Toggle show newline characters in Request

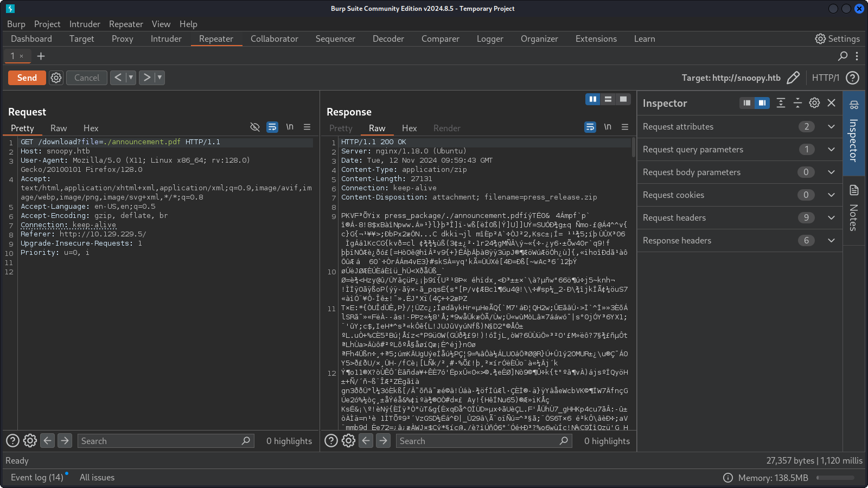[x=290, y=127]
